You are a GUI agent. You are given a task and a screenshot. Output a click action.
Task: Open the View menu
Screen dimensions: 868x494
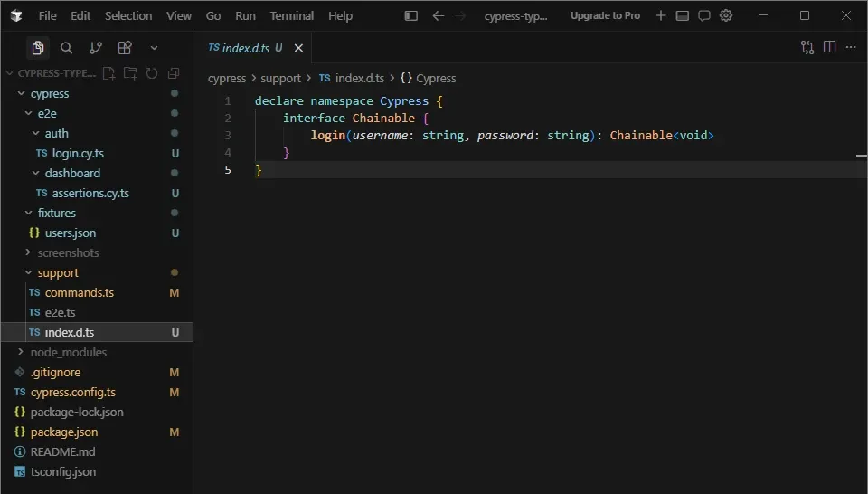pos(179,16)
